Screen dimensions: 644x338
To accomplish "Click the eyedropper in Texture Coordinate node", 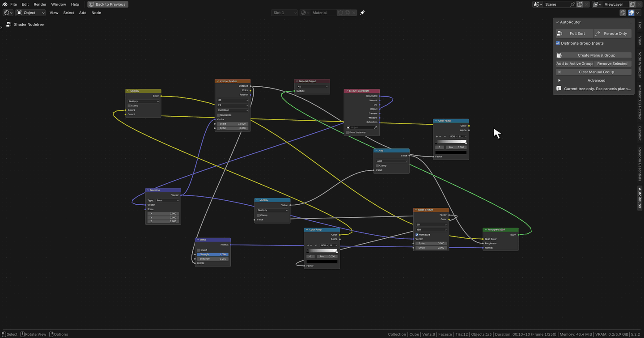I will (375, 127).
